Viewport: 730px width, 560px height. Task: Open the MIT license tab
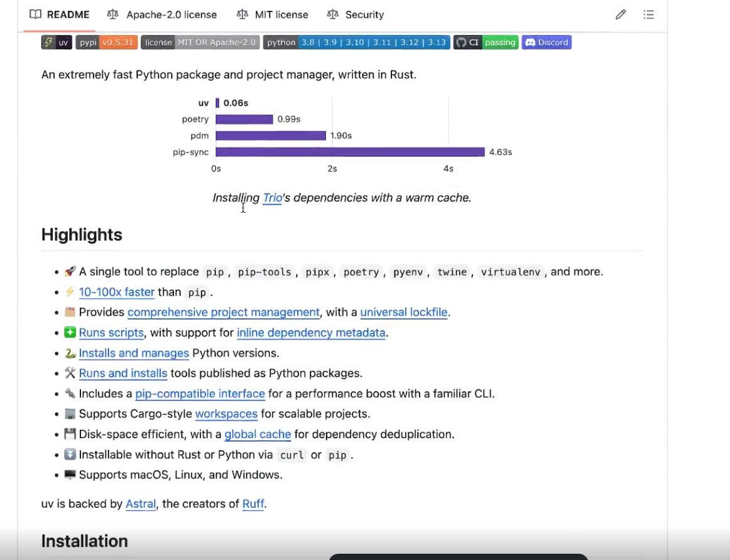click(x=273, y=15)
